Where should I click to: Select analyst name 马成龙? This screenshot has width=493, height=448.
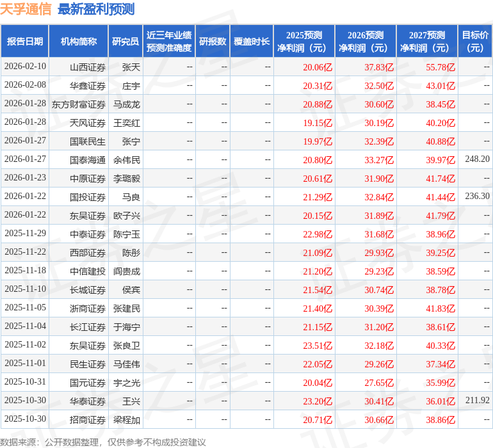coord(127,104)
